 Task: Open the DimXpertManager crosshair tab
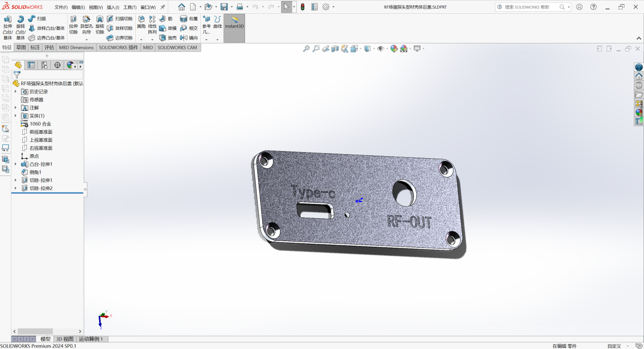pos(57,65)
